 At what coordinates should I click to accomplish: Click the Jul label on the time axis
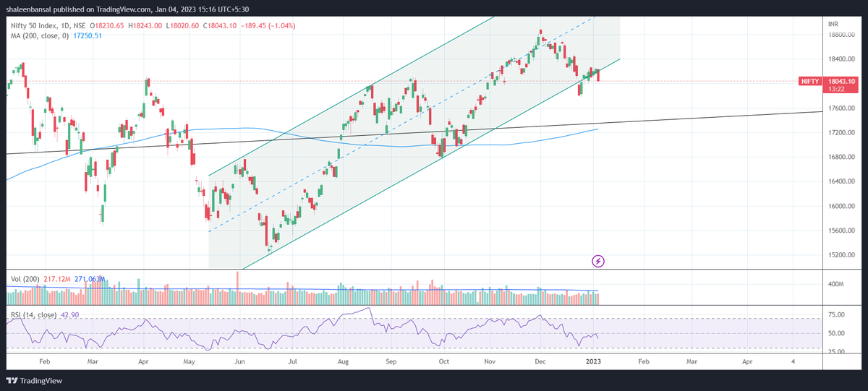pyautogui.click(x=293, y=361)
